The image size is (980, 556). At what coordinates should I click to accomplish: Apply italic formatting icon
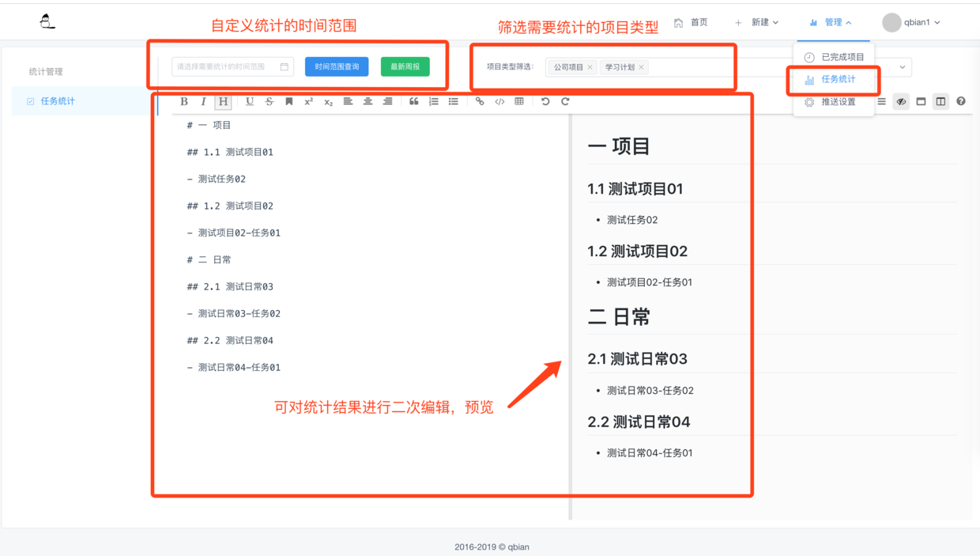[x=203, y=101]
